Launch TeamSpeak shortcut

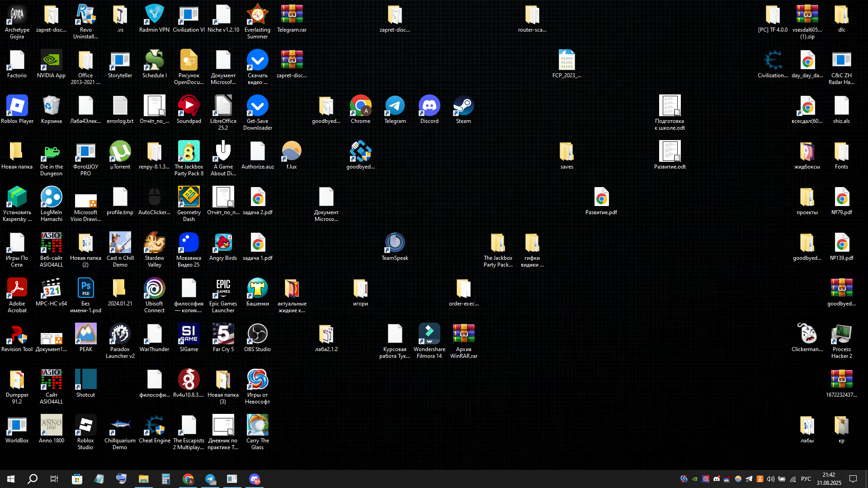point(395,247)
